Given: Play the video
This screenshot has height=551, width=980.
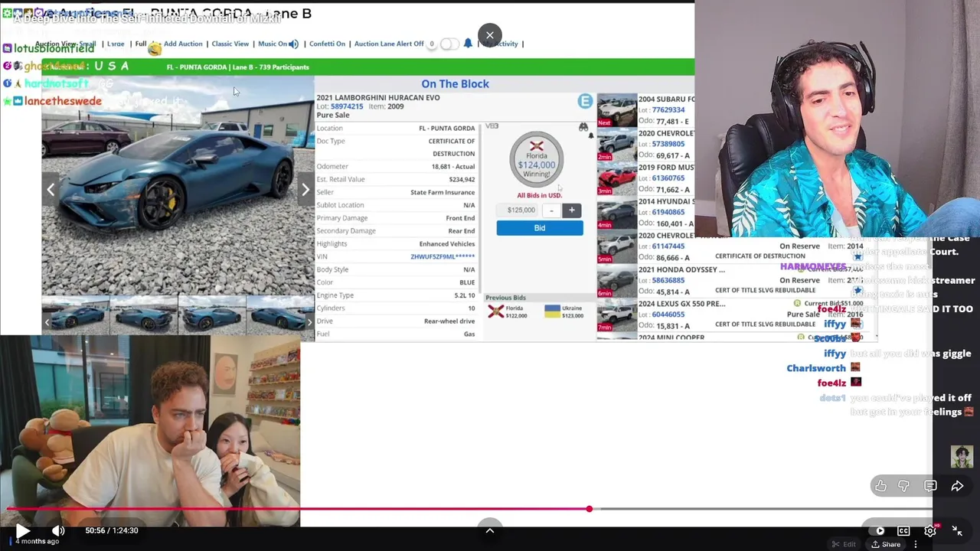Looking at the screenshot, I should click(x=22, y=530).
